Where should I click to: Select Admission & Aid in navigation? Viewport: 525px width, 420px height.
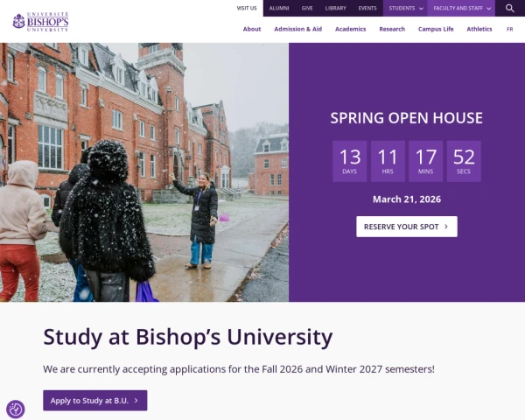click(298, 29)
